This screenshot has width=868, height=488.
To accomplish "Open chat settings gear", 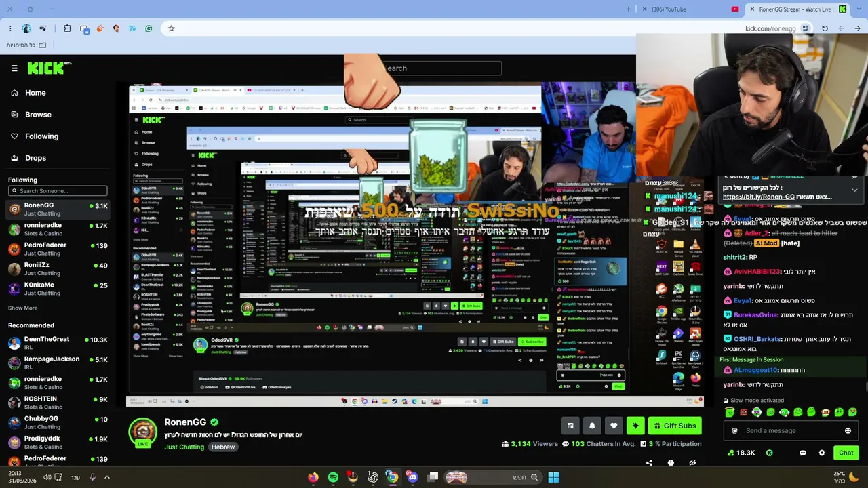I will pos(822,453).
